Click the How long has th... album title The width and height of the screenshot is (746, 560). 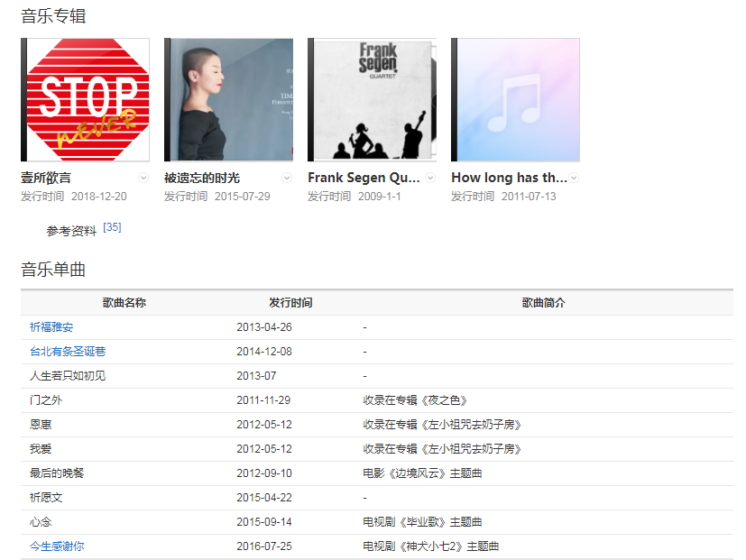coord(509,178)
